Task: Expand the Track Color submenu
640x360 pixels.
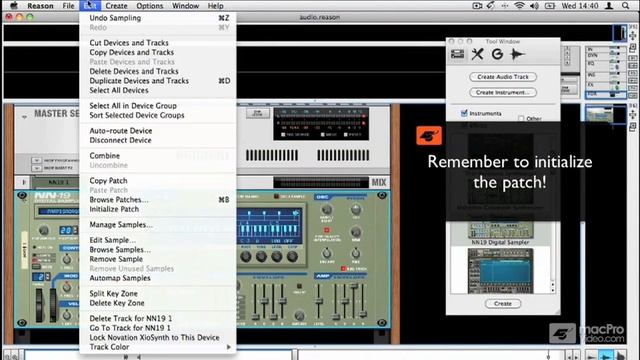Action: [x=158, y=347]
